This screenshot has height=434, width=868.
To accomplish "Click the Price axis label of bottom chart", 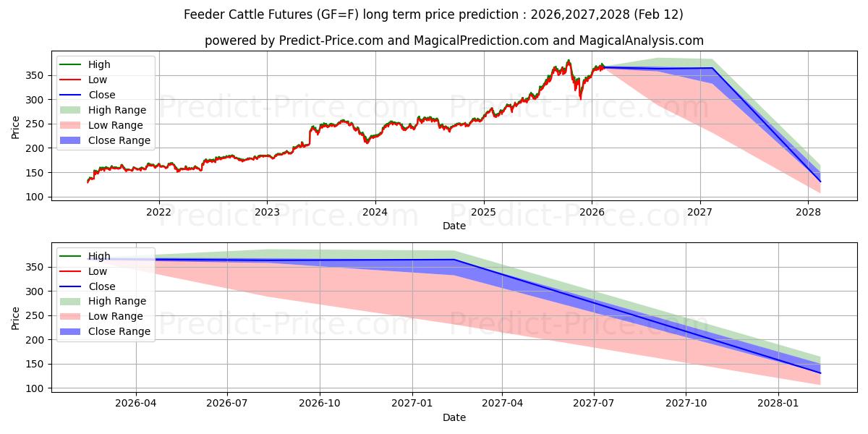I will [x=16, y=318].
